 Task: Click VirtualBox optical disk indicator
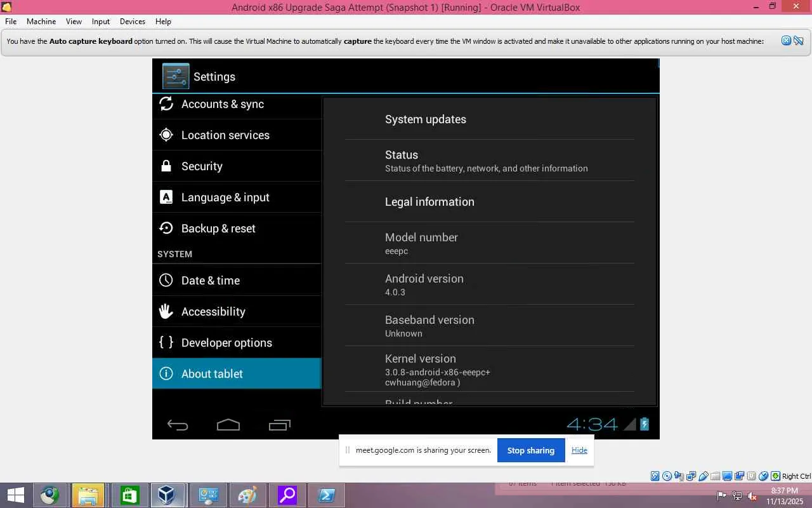pyautogui.click(x=667, y=476)
